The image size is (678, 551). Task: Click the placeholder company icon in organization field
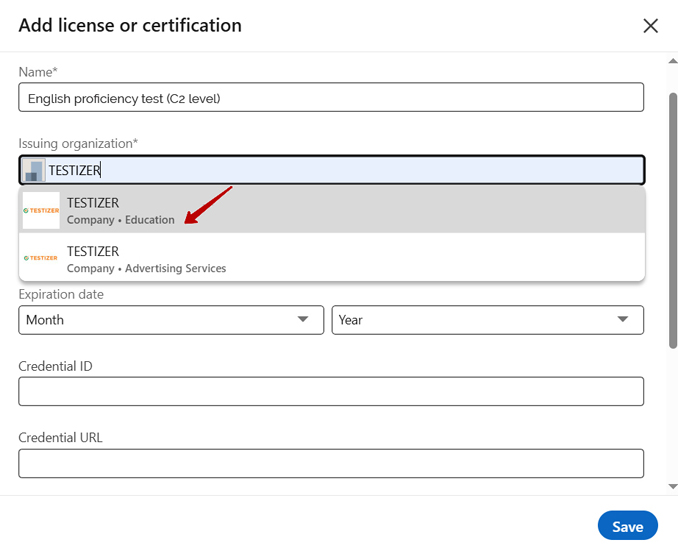tap(34, 170)
